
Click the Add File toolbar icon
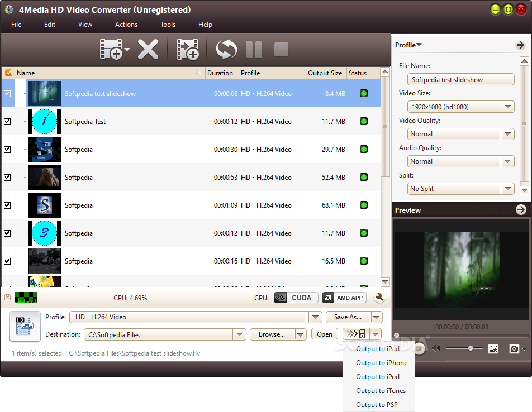111,50
